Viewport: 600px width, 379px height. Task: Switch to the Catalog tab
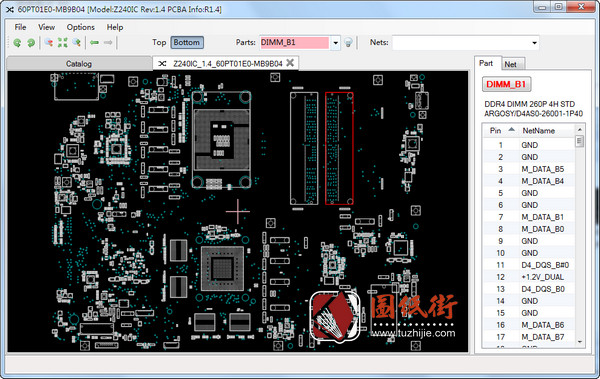coord(79,64)
